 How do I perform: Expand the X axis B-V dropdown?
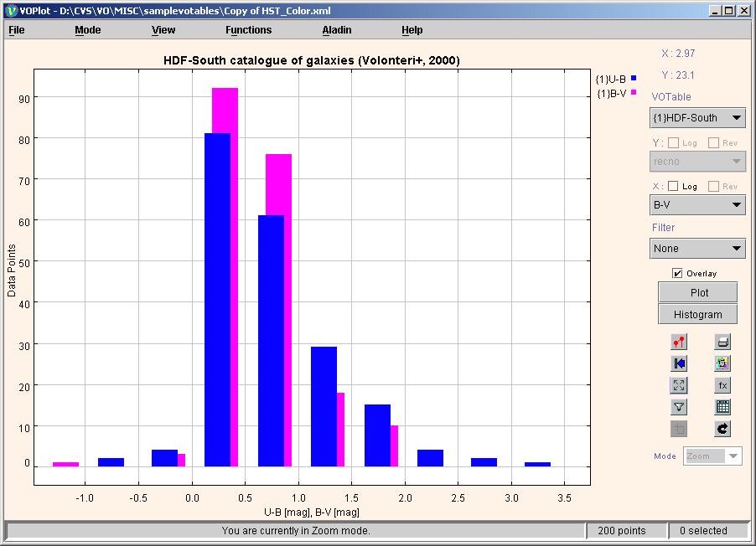[x=697, y=205]
